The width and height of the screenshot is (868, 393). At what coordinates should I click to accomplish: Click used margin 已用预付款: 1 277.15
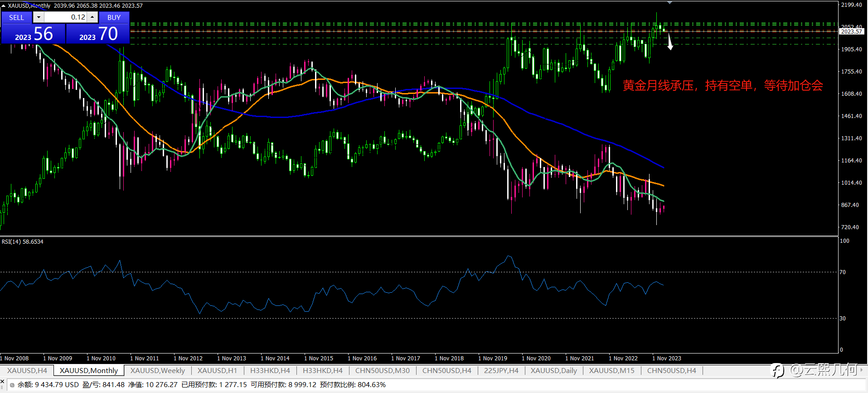(x=214, y=385)
